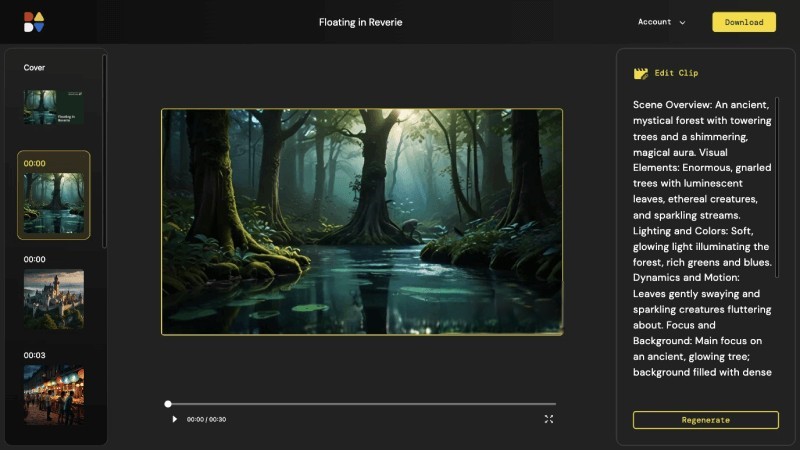Click the playback progress slider handle
The height and width of the screenshot is (450, 800).
click(168, 404)
